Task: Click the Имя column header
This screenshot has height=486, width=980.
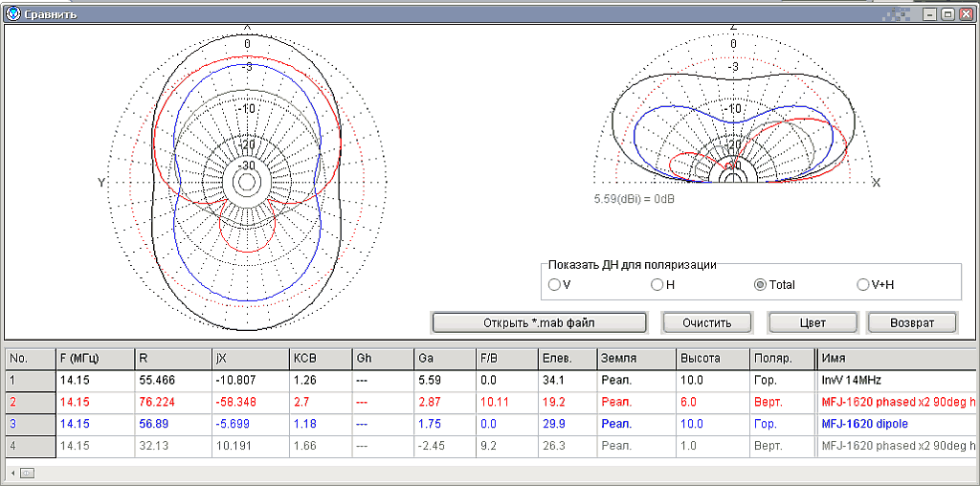Action: tap(898, 359)
